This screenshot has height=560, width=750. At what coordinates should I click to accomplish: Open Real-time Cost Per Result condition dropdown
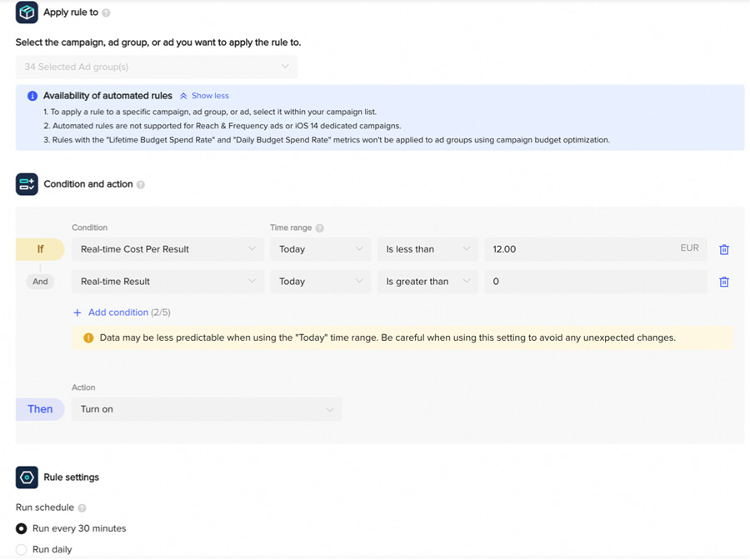tap(167, 249)
